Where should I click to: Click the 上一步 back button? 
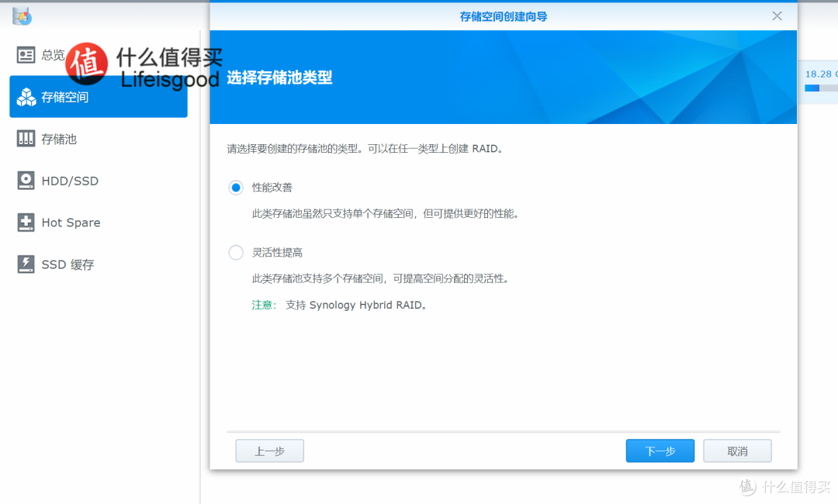point(270,451)
